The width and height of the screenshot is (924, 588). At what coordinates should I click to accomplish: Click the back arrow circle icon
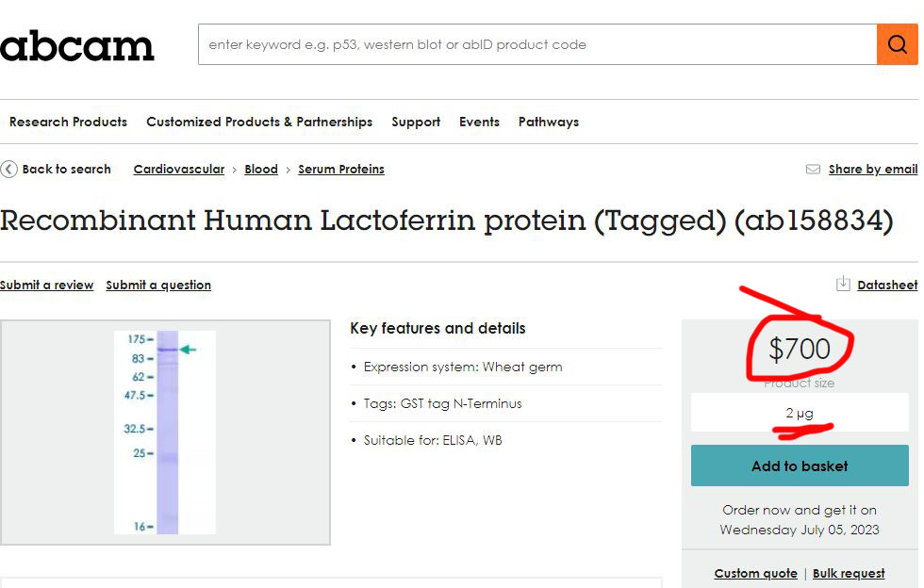[x=9, y=170]
